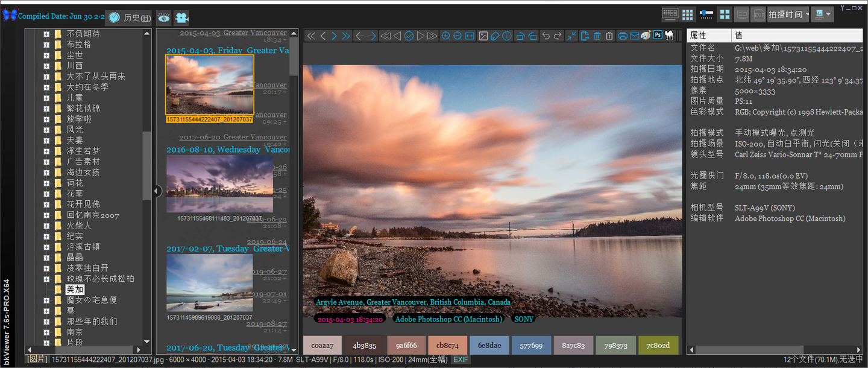Print the current photo with printer icon
The width and height of the screenshot is (868, 368).
pos(623,36)
